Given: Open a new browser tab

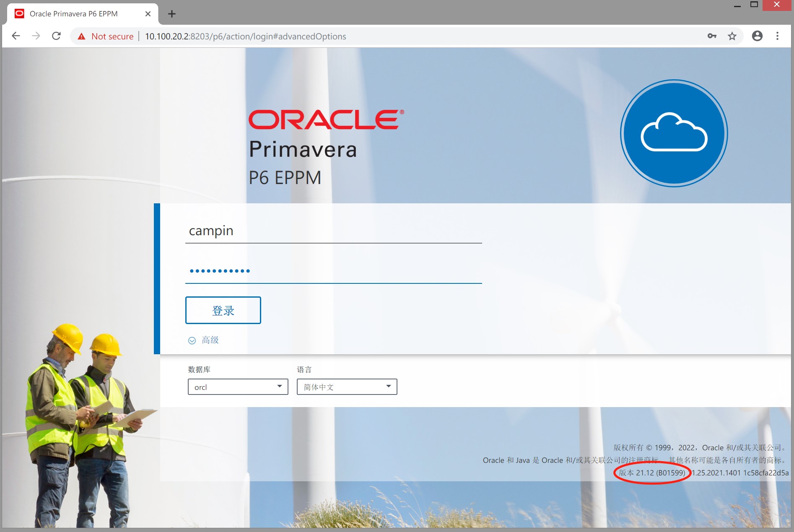Looking at the screenshot, I should click(171, 14).
